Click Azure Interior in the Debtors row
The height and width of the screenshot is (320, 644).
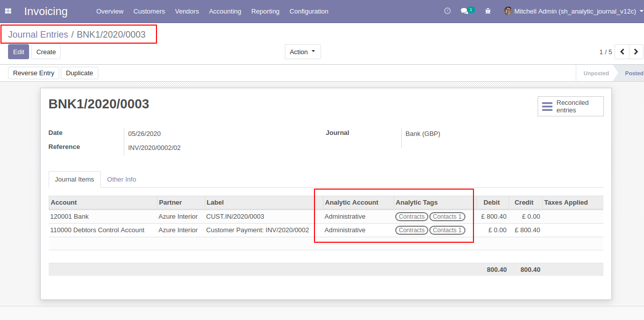[x=178, y=230]
